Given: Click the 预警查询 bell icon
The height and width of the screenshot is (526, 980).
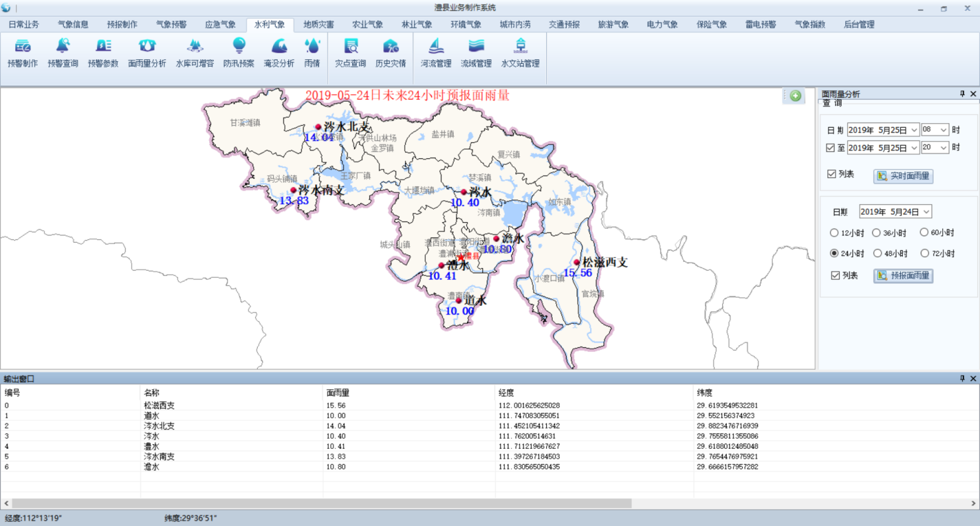Looking at the screenshot, I should (x=63, y=47).
